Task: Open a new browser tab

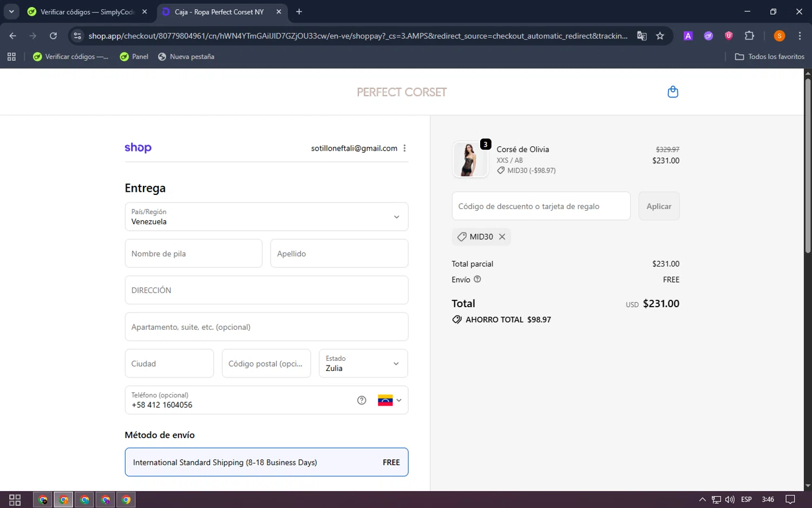Action: point(299,11)
